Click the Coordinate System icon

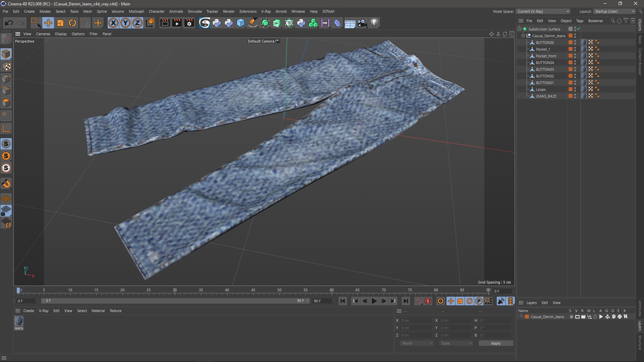click(150, 23)
